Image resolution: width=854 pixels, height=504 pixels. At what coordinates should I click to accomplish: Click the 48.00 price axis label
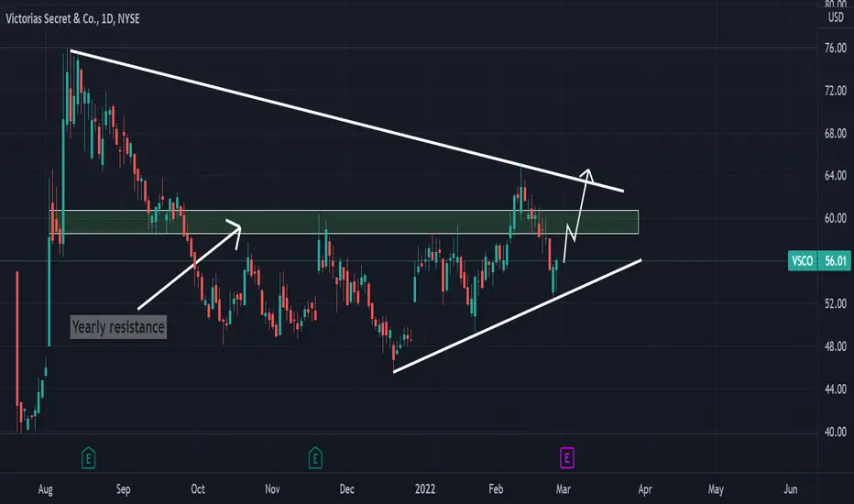click(x=836, y=346)
